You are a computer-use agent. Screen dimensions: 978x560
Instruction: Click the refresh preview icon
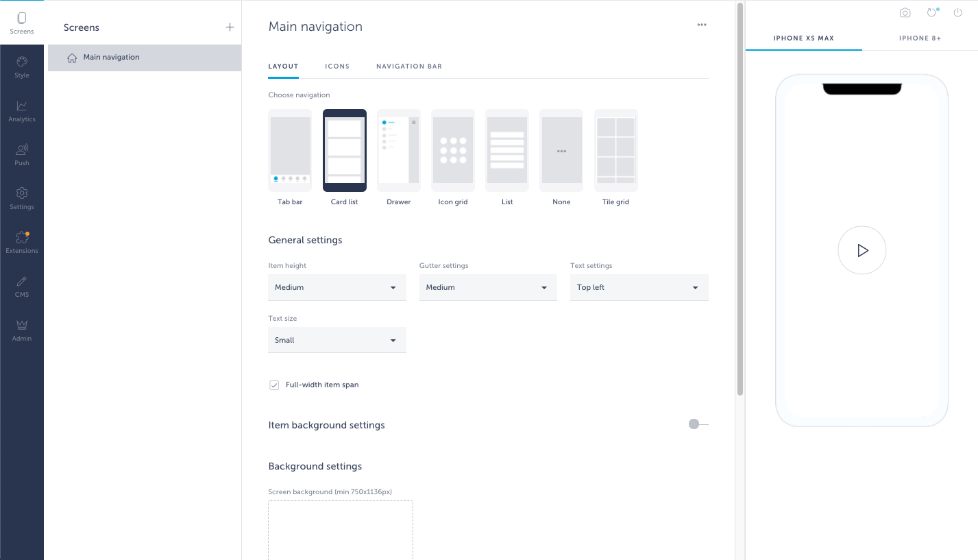[x=931, y=12]
